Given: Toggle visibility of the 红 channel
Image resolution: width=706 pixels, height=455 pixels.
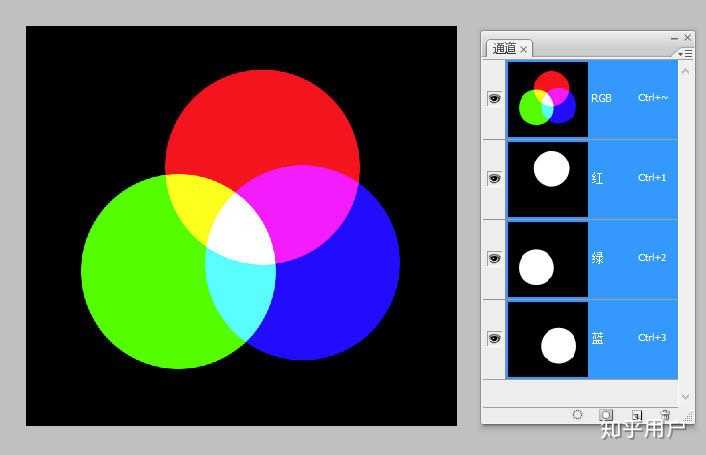Looking at the screenshot, I should click(x=494, y=178).
